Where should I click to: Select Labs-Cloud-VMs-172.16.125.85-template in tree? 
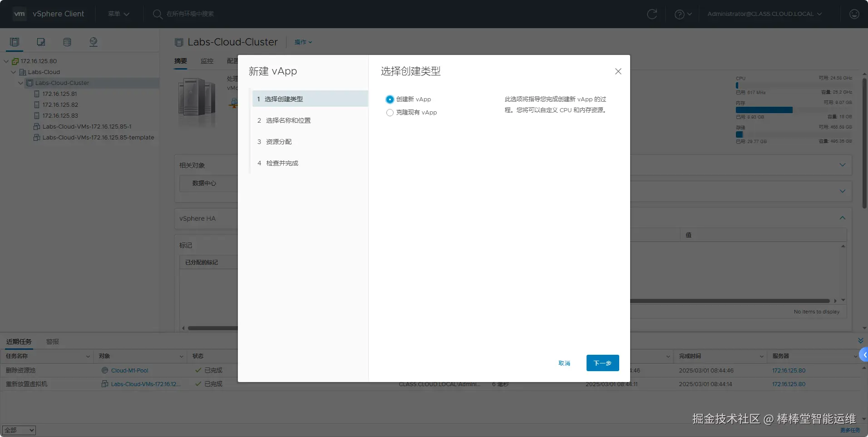coord(98,138)
